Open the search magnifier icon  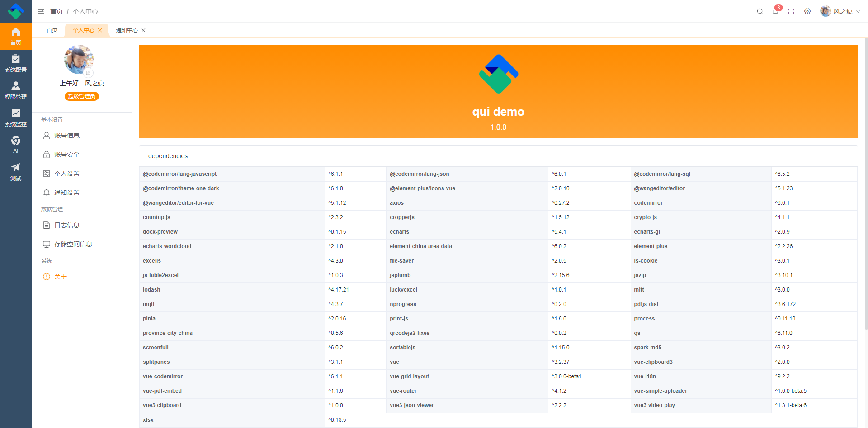(x=760, y=11)
